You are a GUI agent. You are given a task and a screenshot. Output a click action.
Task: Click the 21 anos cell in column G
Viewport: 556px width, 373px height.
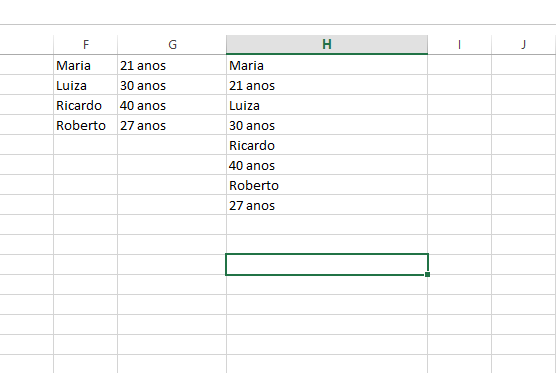click(172, 65)
